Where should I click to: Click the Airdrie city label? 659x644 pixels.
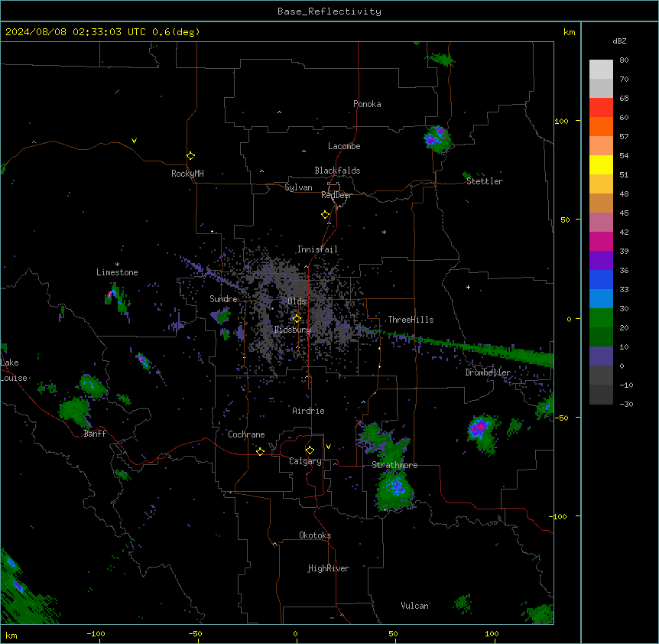click(x=308, y=411)
